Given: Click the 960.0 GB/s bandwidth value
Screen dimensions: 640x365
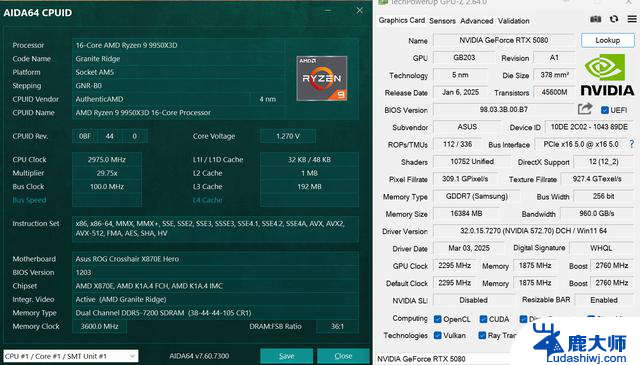Looking at the screenshot, I should (597, 214).
